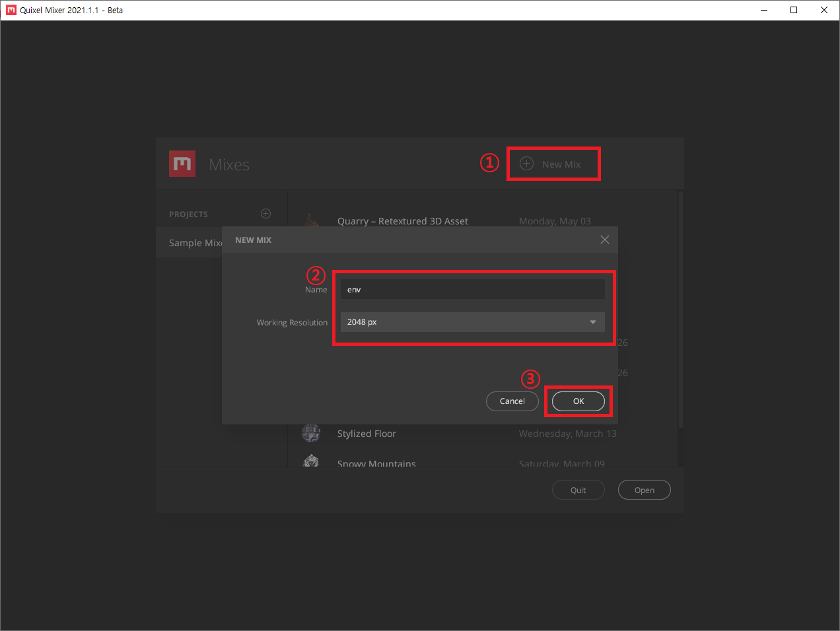840x631 pixels.
Task: Click the title bar app icon
Action: pos(11,10)
